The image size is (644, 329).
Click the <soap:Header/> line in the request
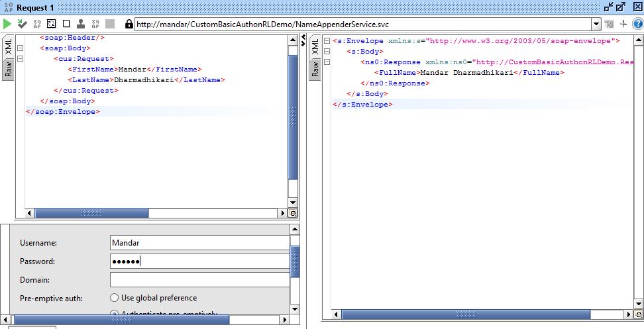click(72, 37)
